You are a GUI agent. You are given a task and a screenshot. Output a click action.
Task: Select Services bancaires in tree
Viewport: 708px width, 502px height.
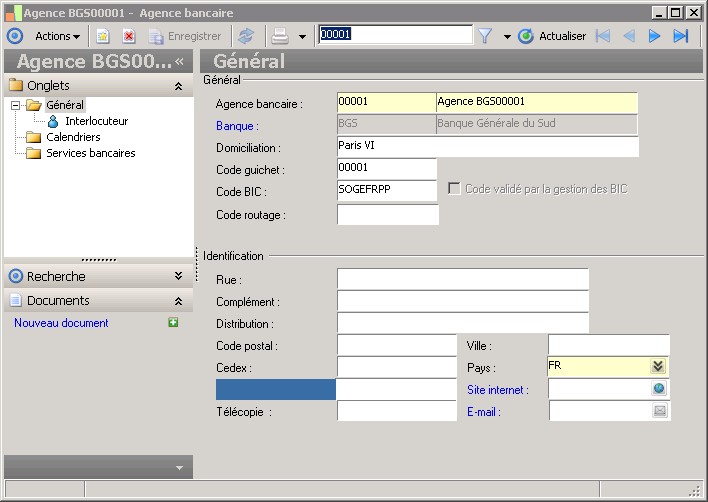(90, 153)
